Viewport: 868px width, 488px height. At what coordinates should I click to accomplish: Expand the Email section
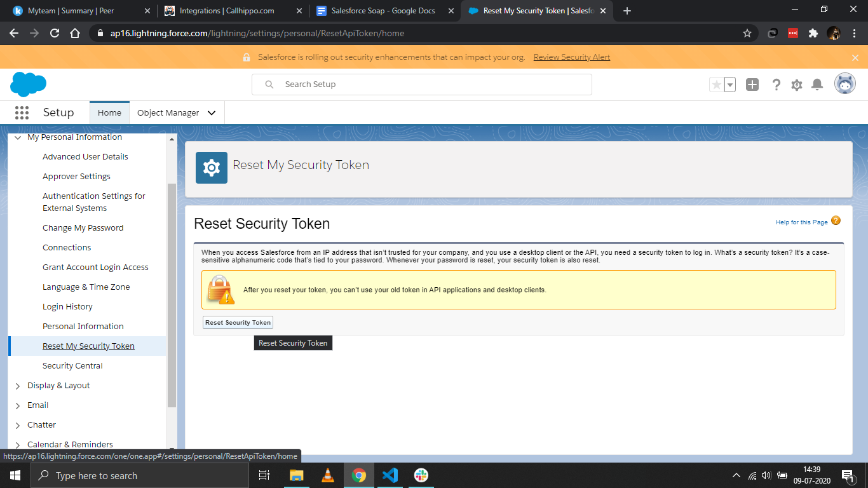(18, 405)
